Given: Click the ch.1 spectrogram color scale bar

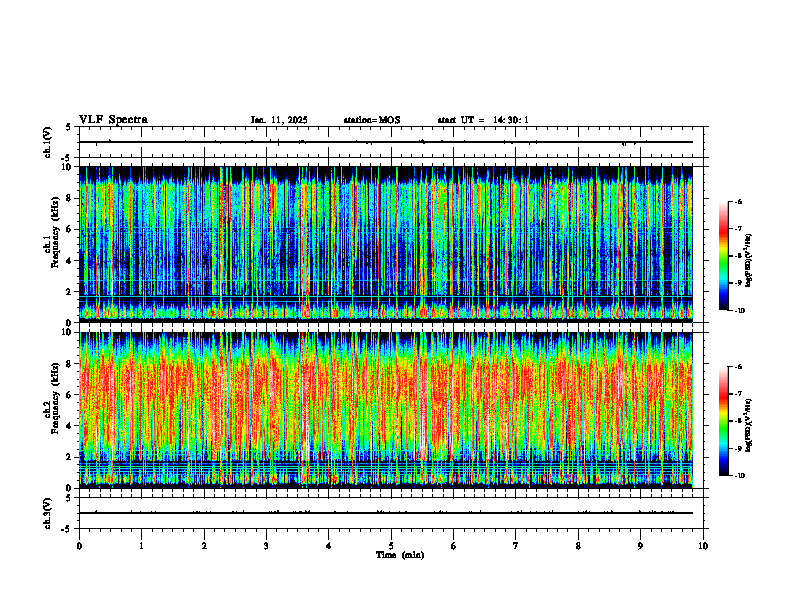Looking at the screenshot, I should tap(724, 256).
